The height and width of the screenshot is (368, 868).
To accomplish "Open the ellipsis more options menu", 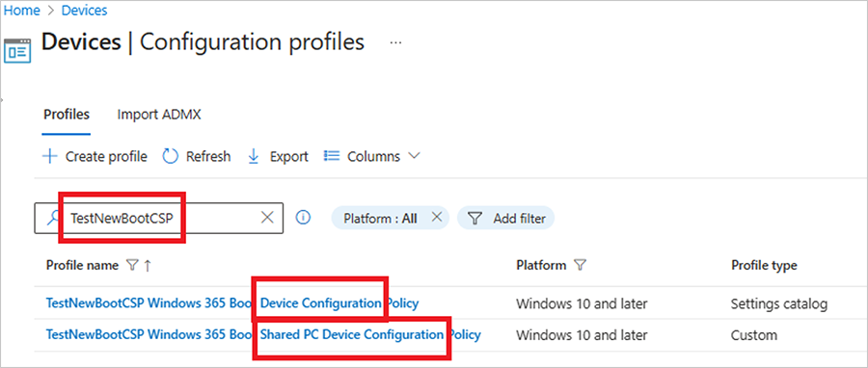I will pyautogui.click(x=395, y=42).
